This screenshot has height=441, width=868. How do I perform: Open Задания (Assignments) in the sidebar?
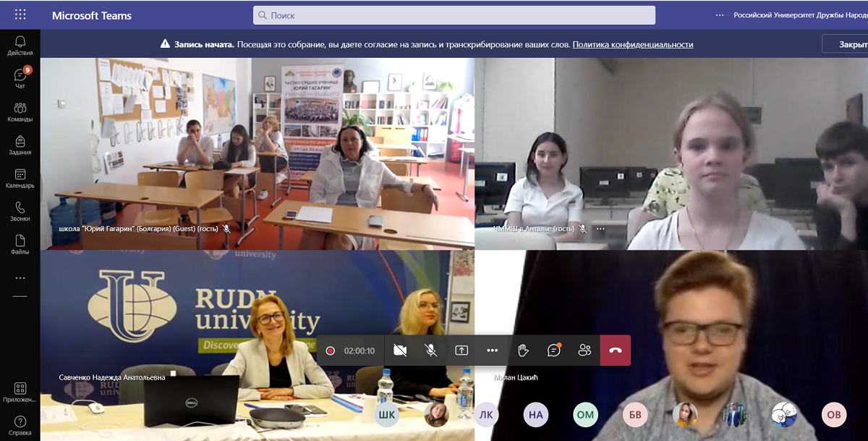(20, 146)
